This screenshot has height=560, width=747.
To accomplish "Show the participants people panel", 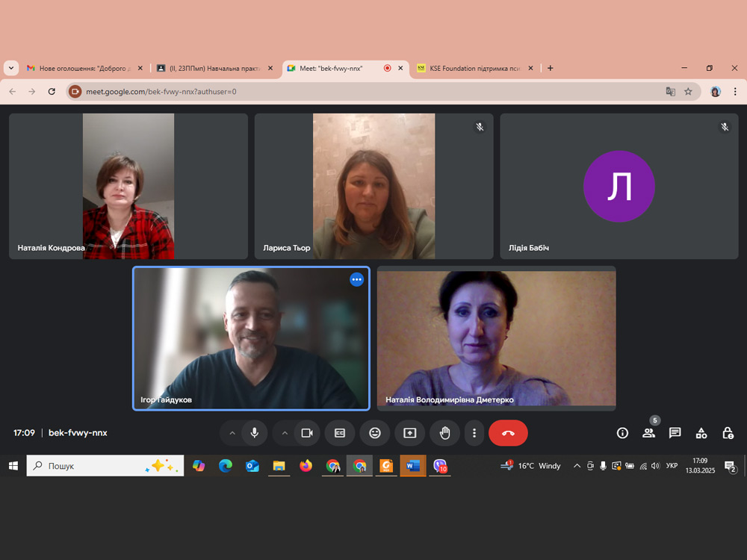I will [648, 433].
